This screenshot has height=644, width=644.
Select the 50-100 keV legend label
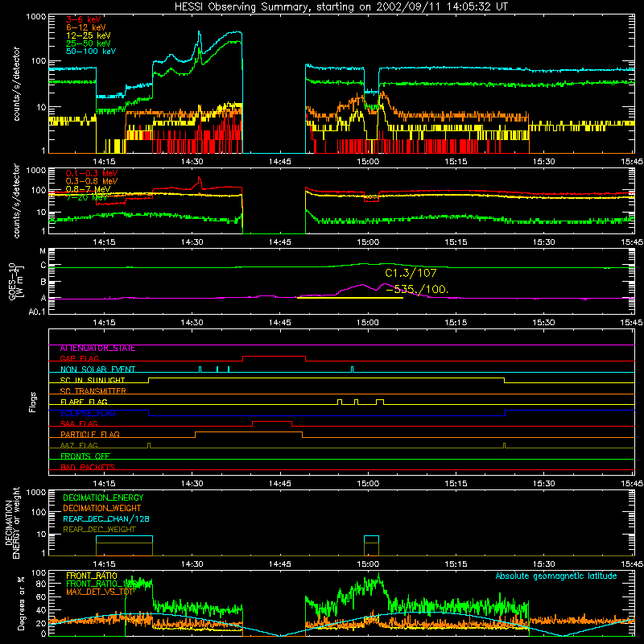point(91,51)
